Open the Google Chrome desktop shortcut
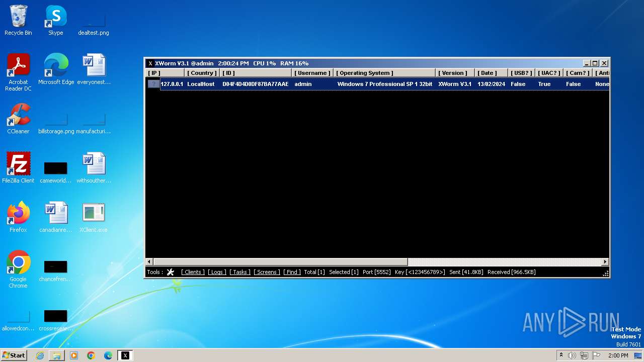 point(18,269)
